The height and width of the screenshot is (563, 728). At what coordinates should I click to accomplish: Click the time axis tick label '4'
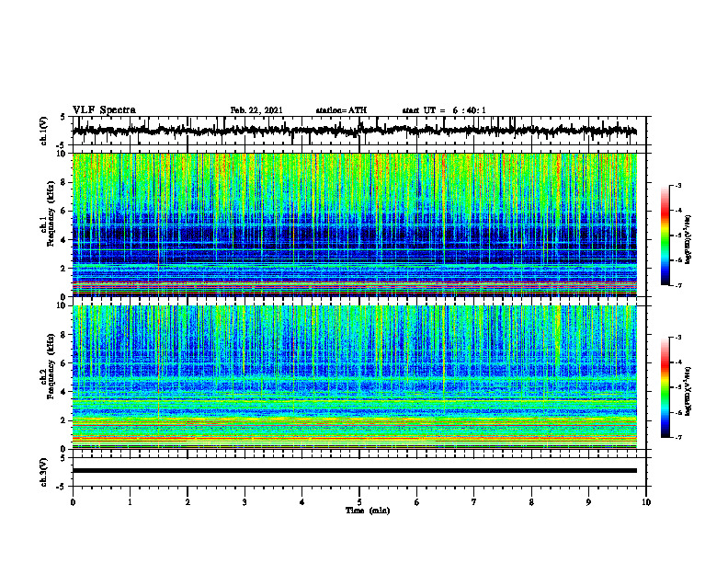click(302, 502)
